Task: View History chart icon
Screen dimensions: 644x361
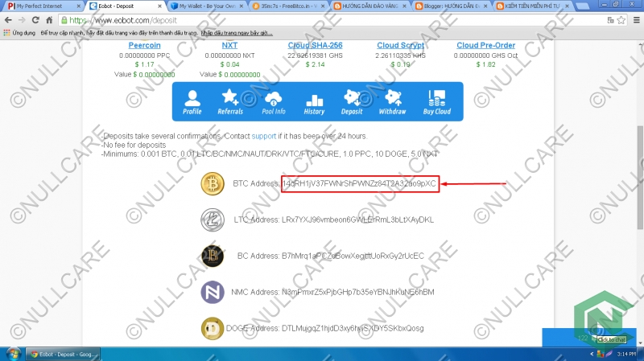Action: click(314, 101)
